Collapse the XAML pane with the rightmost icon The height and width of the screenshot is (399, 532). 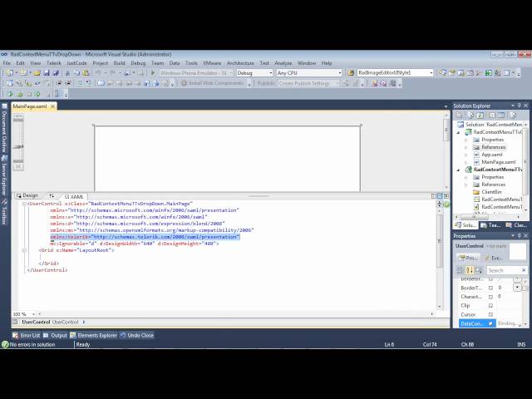click(x=446, y=196)
